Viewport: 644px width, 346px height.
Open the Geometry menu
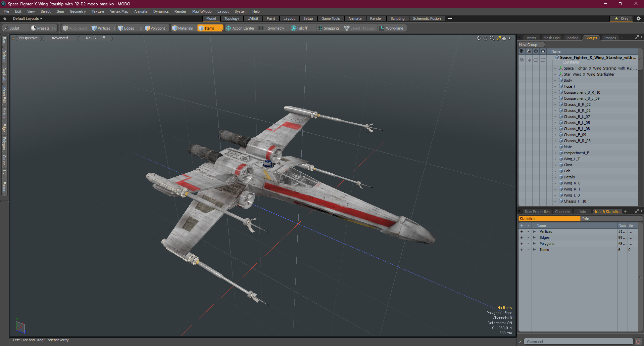(78, 11)
